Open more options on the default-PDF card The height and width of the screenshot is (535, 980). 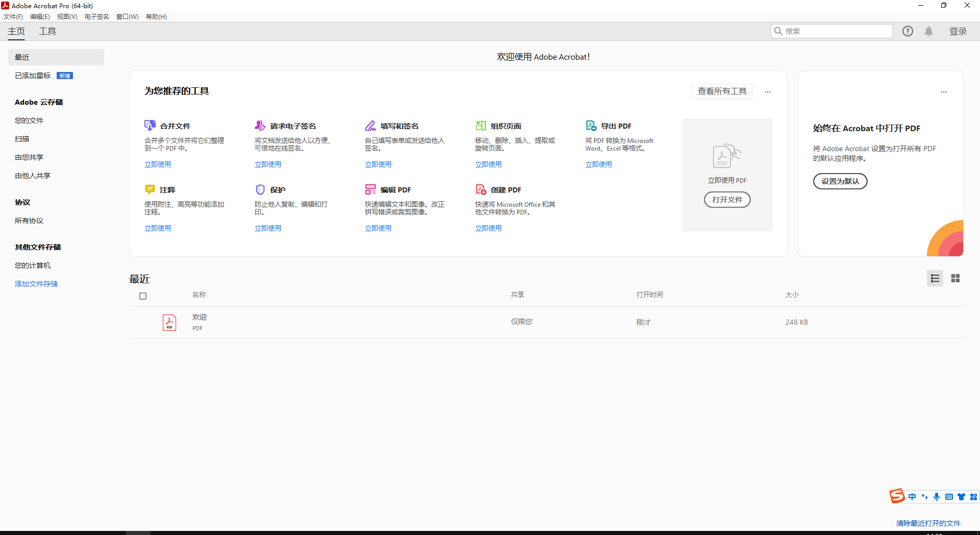point(944,92)
